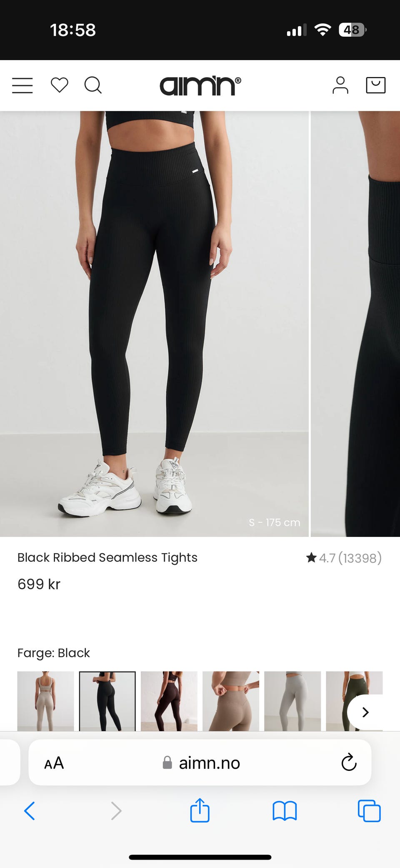Open main product image of black tights
The height and width of the screenshot is (868, 400).
point(154,324)
